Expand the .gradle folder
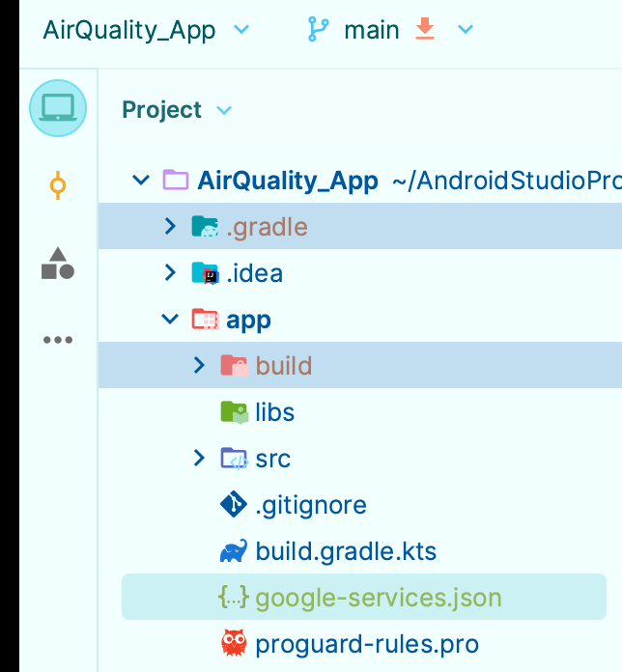Image resolution: width=622 pixels, height=672 pixels. [x=170, y=226]
